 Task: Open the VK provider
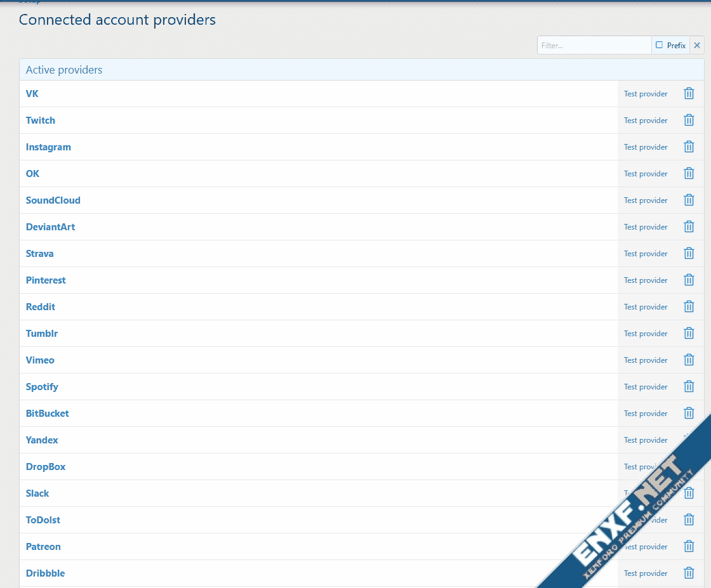[x=32, y=94]
